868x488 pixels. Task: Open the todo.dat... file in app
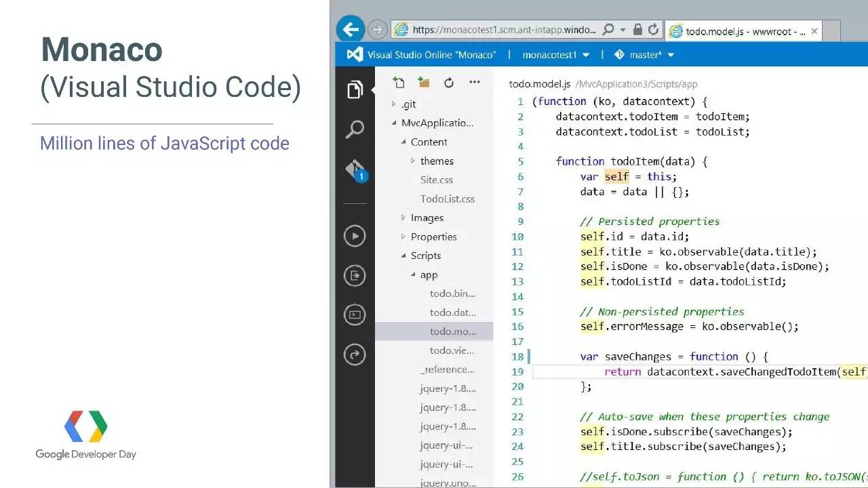click(452, 313)
